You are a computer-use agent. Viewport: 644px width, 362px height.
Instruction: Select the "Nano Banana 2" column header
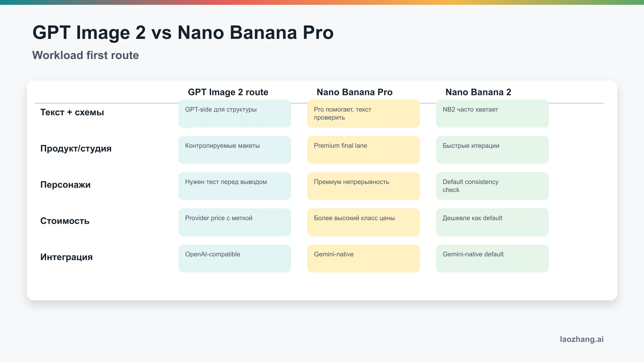click(x=478, y=92)
